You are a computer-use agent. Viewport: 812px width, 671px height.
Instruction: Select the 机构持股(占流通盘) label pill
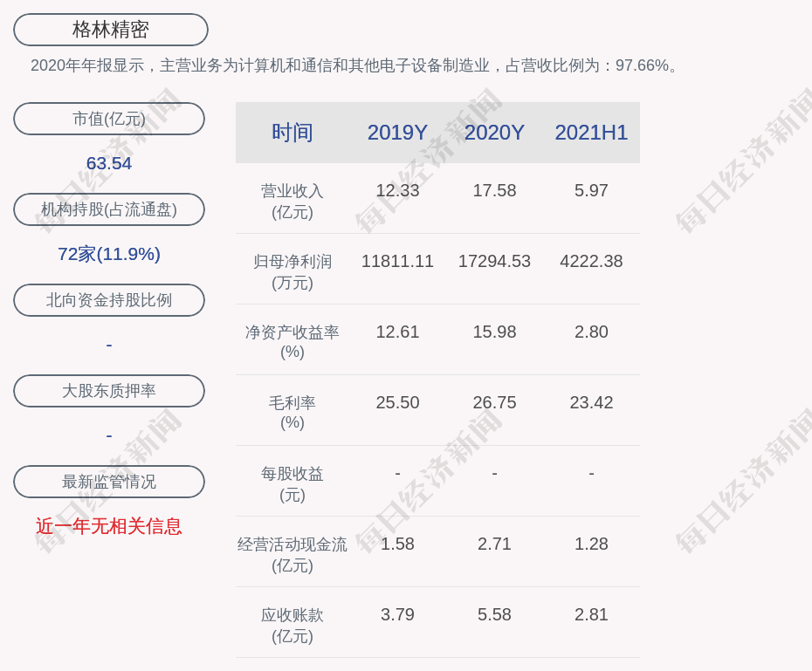coord(109,209)
